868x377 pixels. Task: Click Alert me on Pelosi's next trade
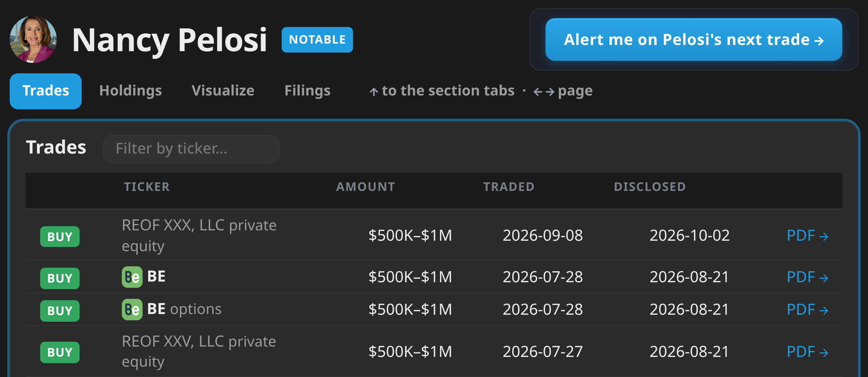tap(694, 39)
